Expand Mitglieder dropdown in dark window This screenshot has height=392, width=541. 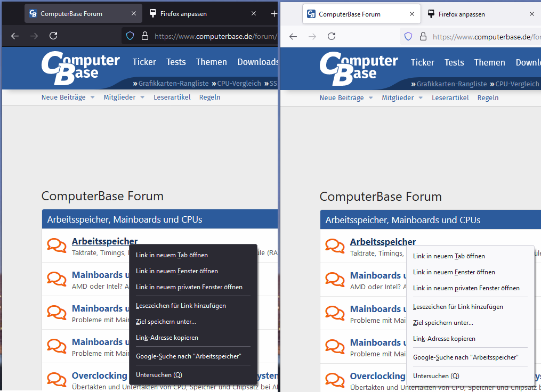click(142, 97)
